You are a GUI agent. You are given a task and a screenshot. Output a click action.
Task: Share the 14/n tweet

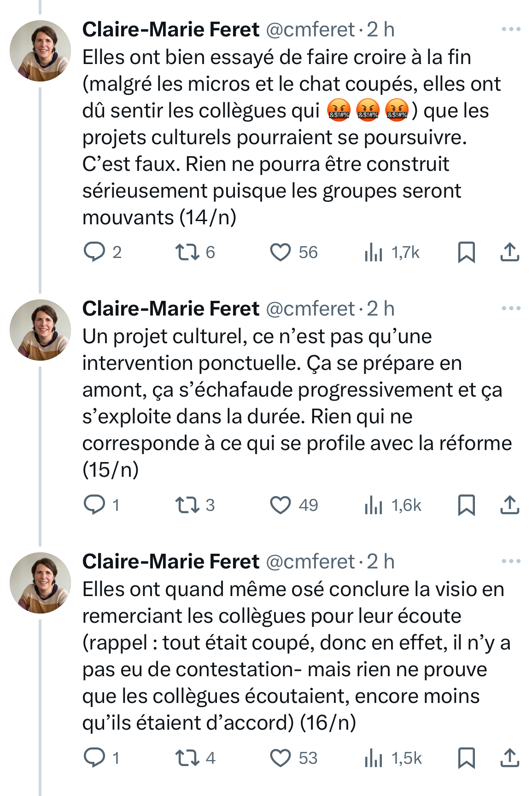pos(509,252)
